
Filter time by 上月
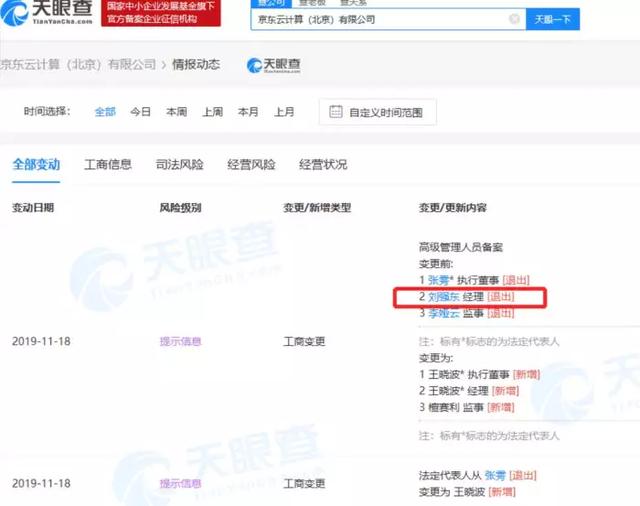(x=284, y=112)
